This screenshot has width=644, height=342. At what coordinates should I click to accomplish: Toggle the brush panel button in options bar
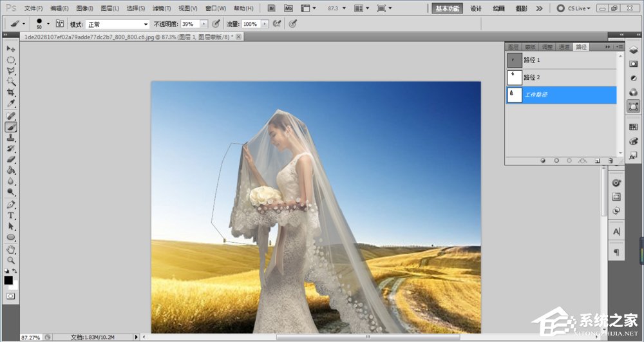coord(60,23)
